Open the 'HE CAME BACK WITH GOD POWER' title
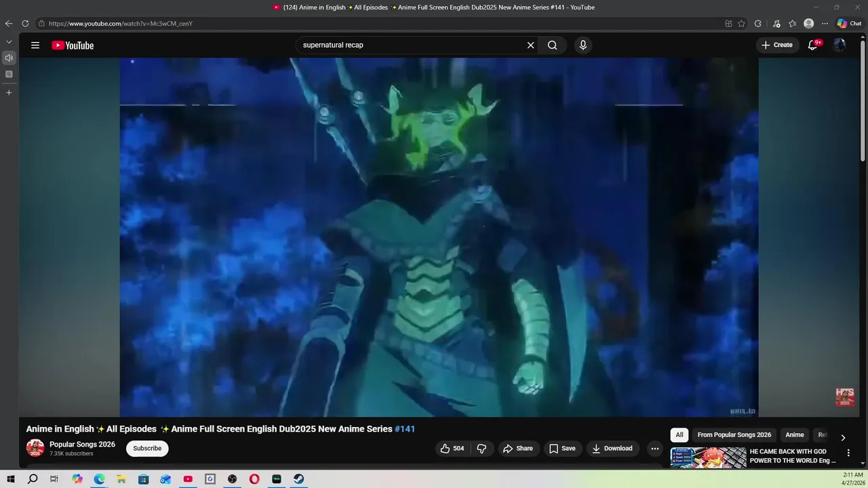The width and height of the screenshot is (868, 488). click(x=793, y=456)
